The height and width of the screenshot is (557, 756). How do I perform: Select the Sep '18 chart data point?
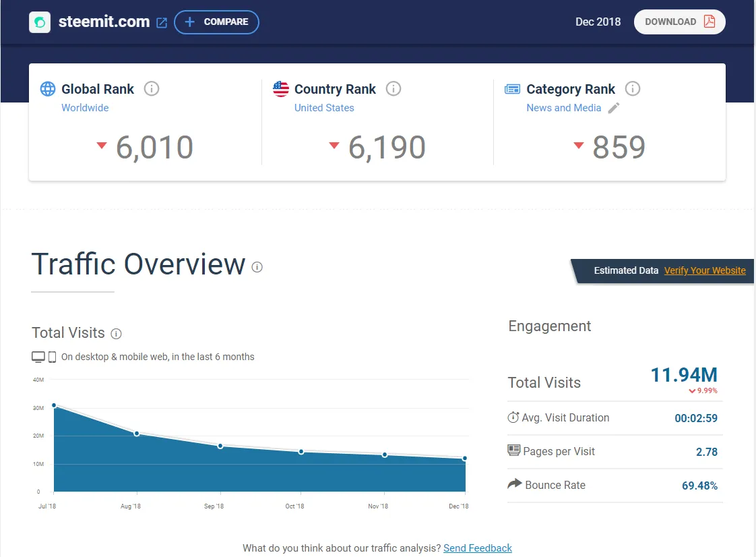tap(220, 446)
